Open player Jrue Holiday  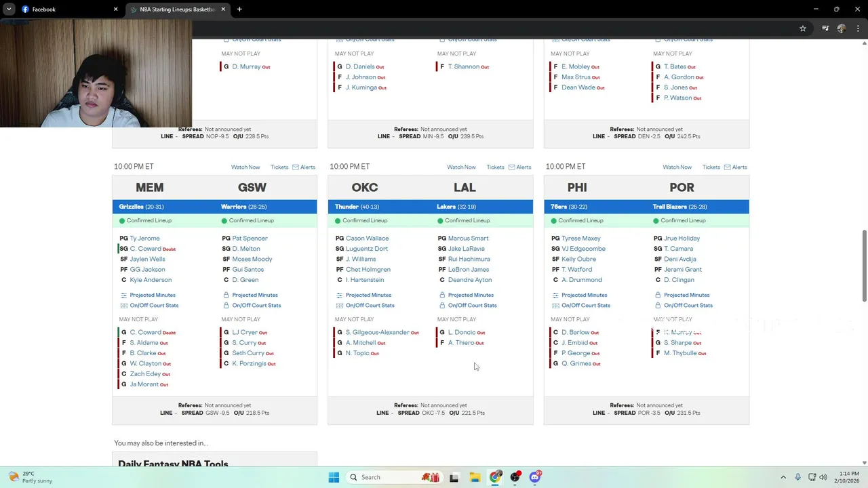click(682, 239)
